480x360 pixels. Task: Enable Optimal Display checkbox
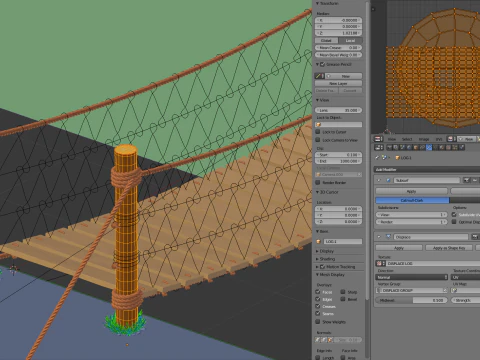[454, 222]
